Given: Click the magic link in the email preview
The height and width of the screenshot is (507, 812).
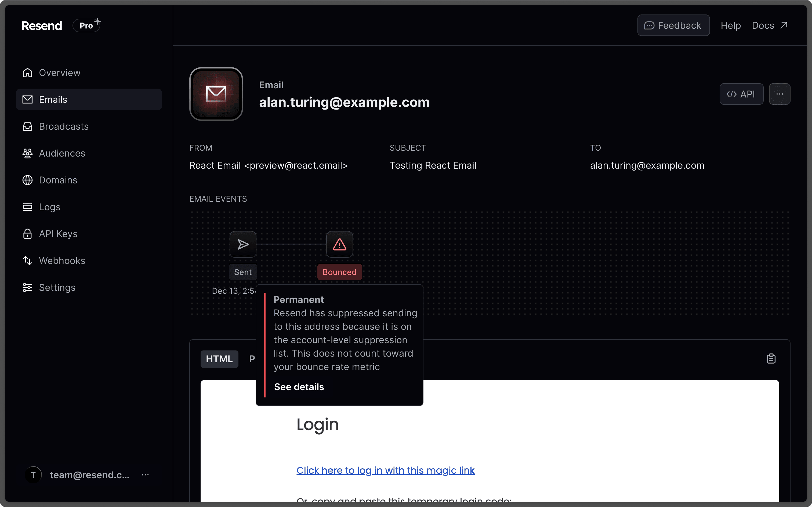Looking at the screenshot, I should [x=385, y=470].
